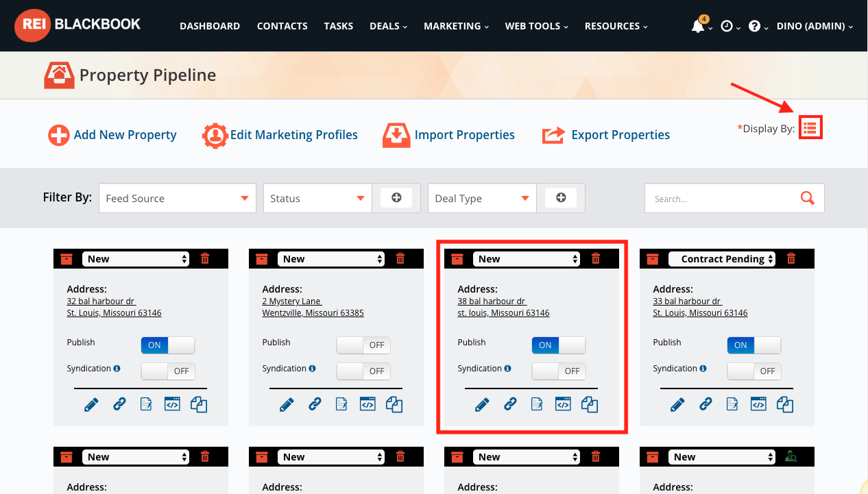
Task: Open the Marketing menu
Action: pyautogui.click(x=457, y=26)
